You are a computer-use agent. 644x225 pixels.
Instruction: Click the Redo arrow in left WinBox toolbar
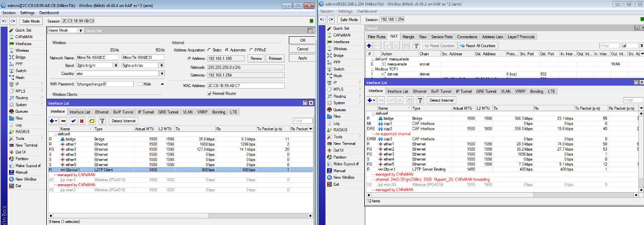pyautogui.click(x=12, y=21)
